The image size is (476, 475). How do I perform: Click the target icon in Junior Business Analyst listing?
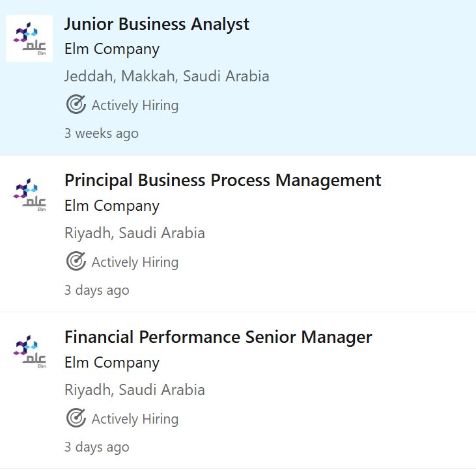pyautogui.click(x=76, y=104)
